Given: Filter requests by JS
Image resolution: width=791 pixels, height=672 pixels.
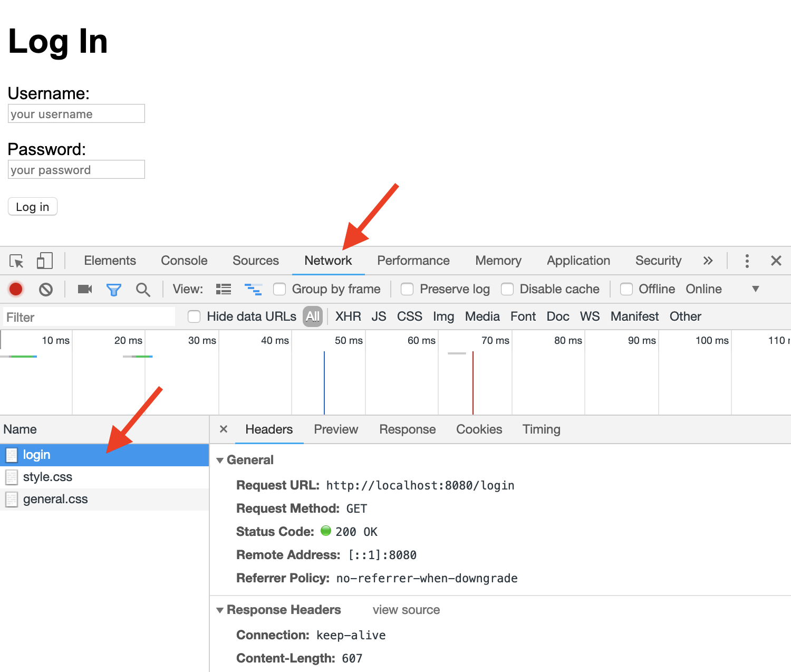Looking at the screenshot, I should pos(379,316).
